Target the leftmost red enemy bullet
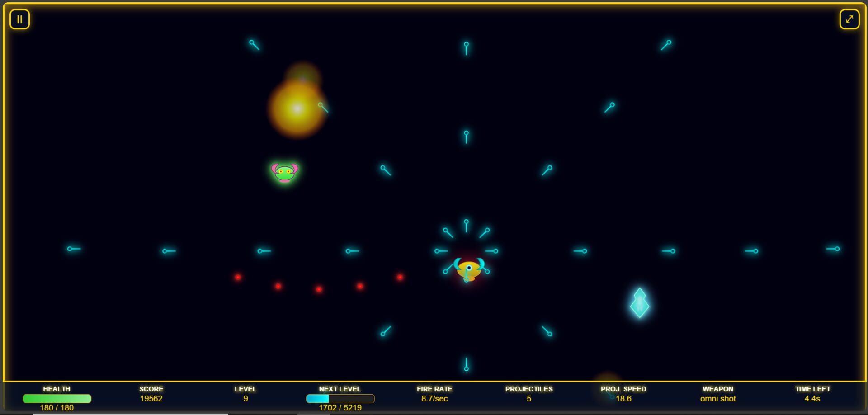 pos(238,277)
